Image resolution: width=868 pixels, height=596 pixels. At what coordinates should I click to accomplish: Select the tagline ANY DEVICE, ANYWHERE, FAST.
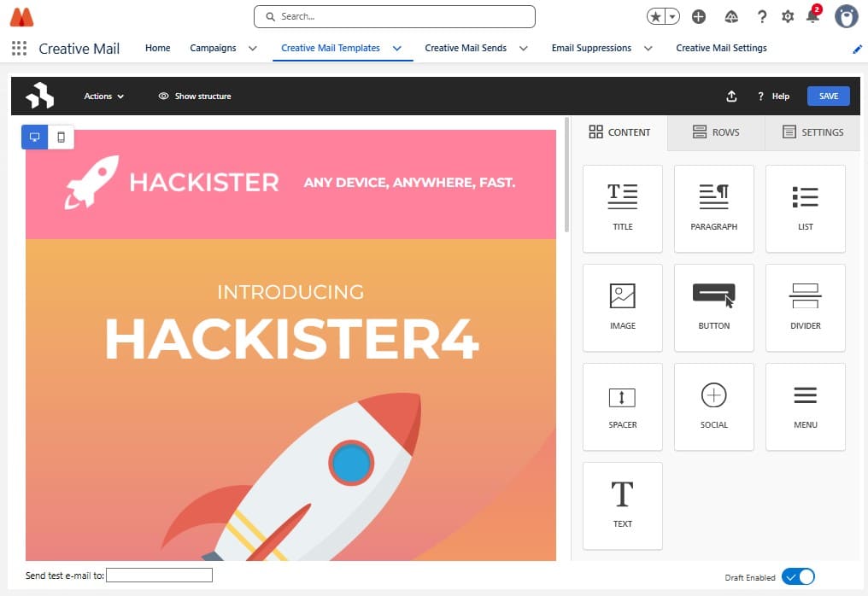[409, 183]
